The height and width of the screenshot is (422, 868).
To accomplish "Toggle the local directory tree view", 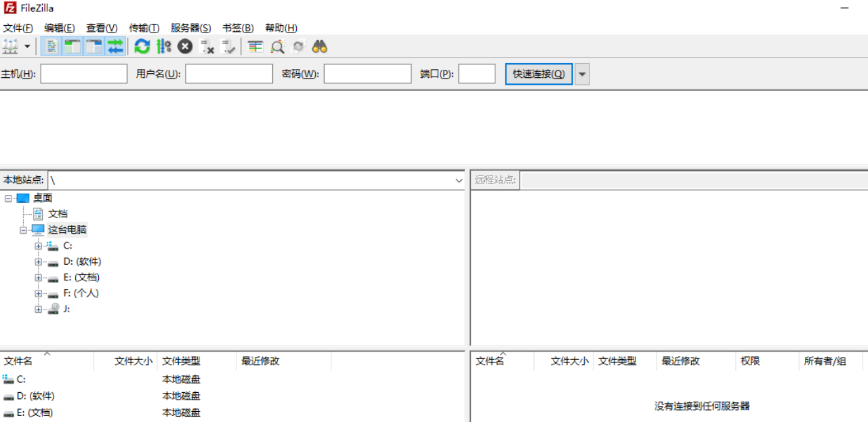I will tap(73, 46).
